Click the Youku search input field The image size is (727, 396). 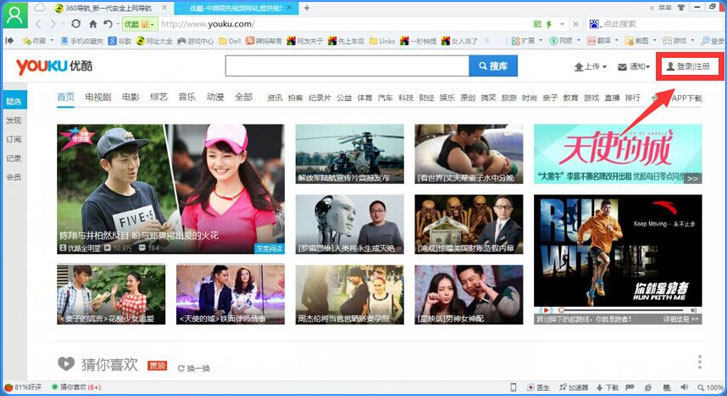coord(347,66)
